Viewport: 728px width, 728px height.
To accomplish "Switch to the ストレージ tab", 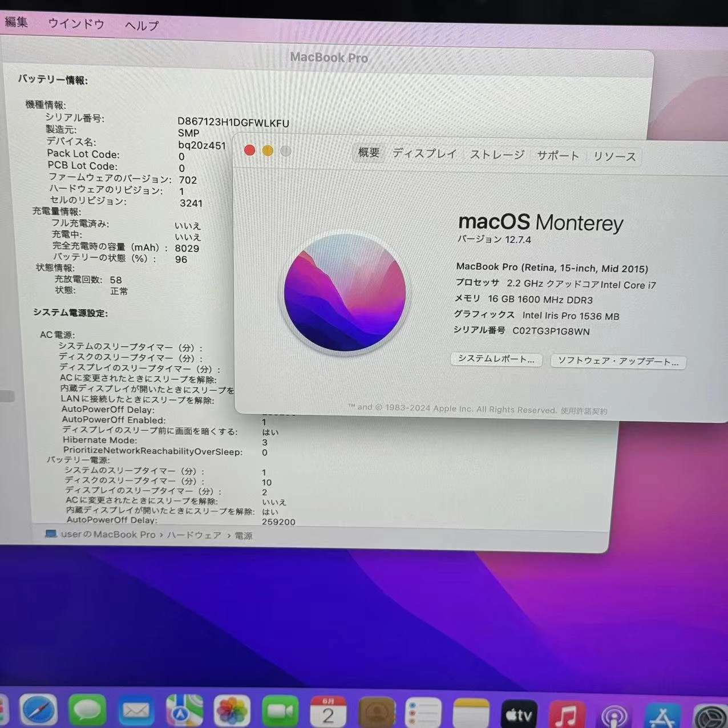I will (496, 155).
